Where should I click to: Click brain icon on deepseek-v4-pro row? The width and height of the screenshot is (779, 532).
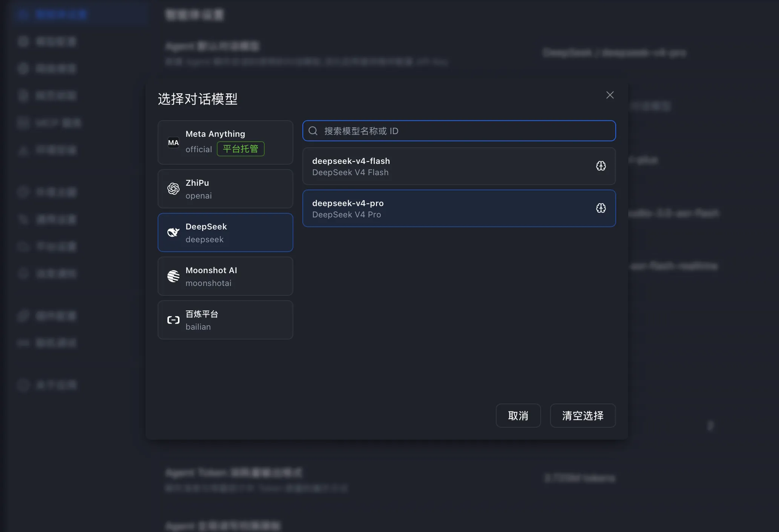tap(601, 208)
